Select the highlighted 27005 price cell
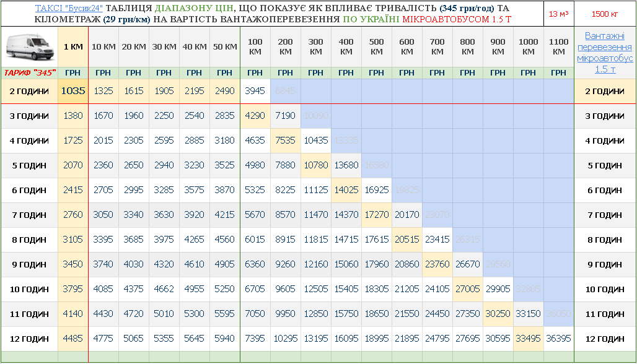637x364 pixels. (467, 289)
